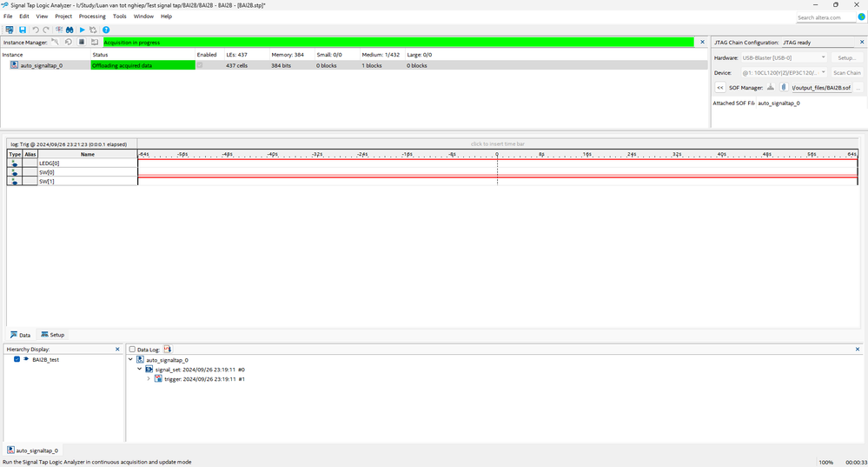The width and height of the screenshot is (868, 467).
Task: Click the Search altera.com field
Action: [825, 17]
